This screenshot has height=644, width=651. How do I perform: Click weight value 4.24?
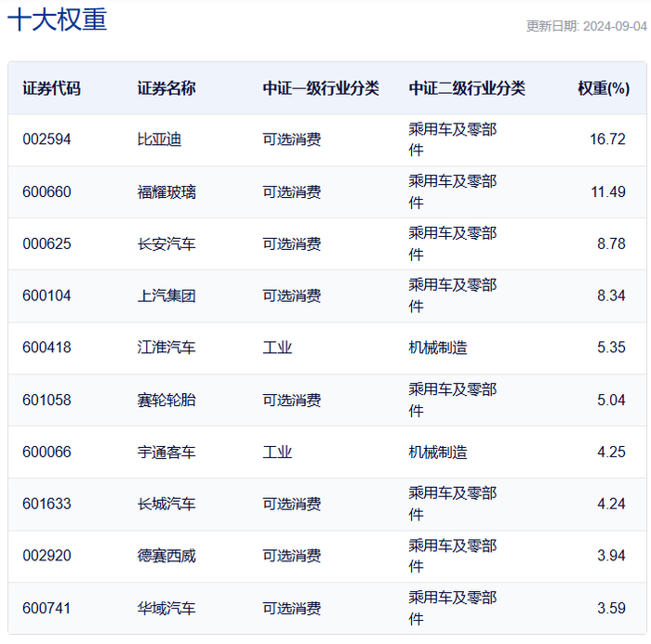pyautogui.click(x=612, y=505)
